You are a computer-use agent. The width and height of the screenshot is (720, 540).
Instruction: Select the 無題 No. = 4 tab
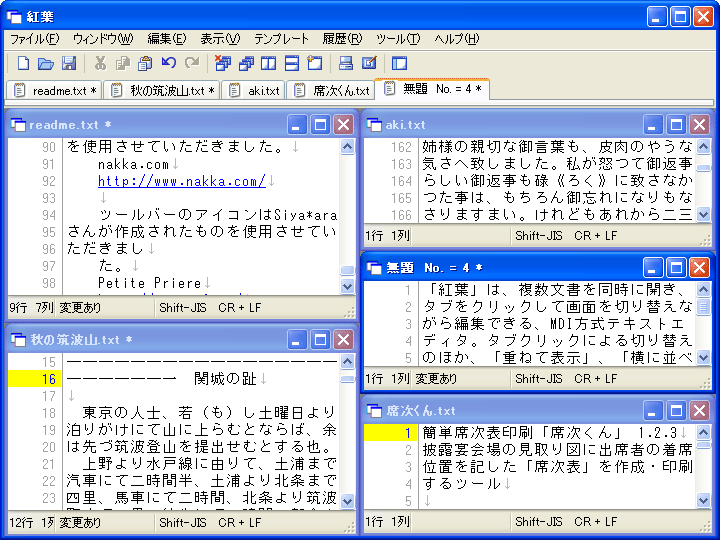click(432, 89)
